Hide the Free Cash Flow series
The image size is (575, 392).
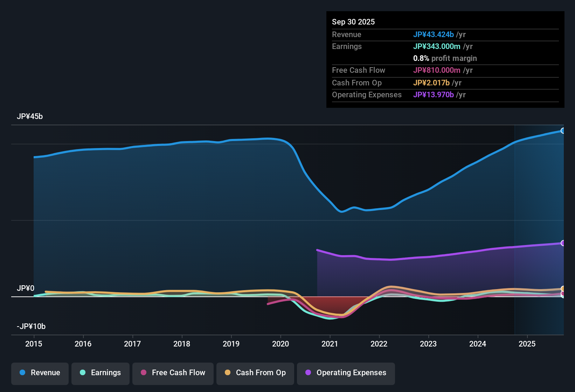click(173, 373)
